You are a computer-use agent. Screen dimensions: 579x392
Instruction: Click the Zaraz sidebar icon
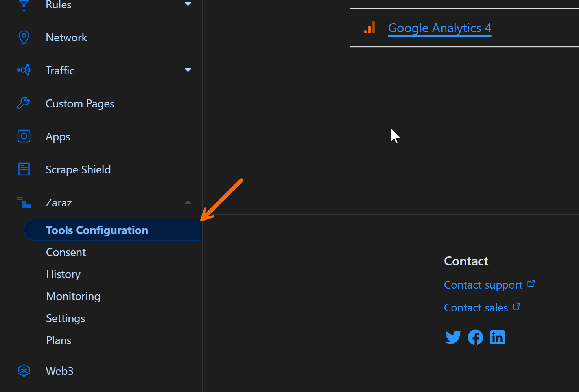point(24,202)
